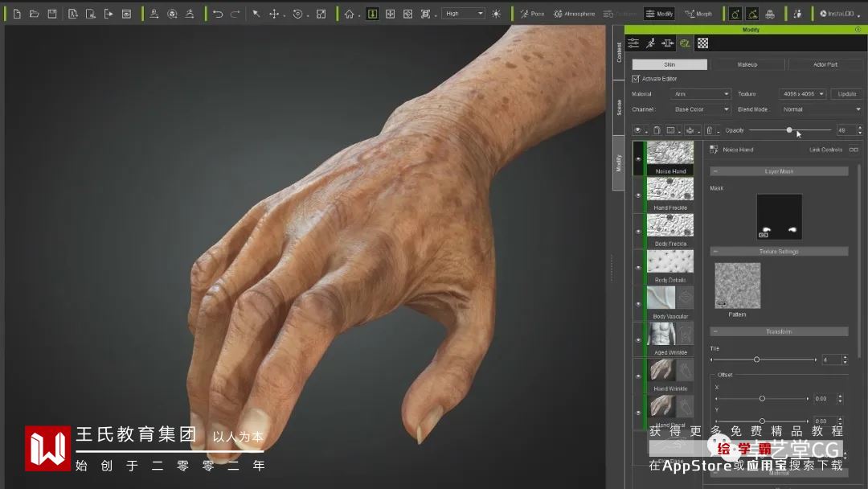Select the Body Details layer thumbnail
This screenshot has width=868, height=489.
click(x=669, y=261)
